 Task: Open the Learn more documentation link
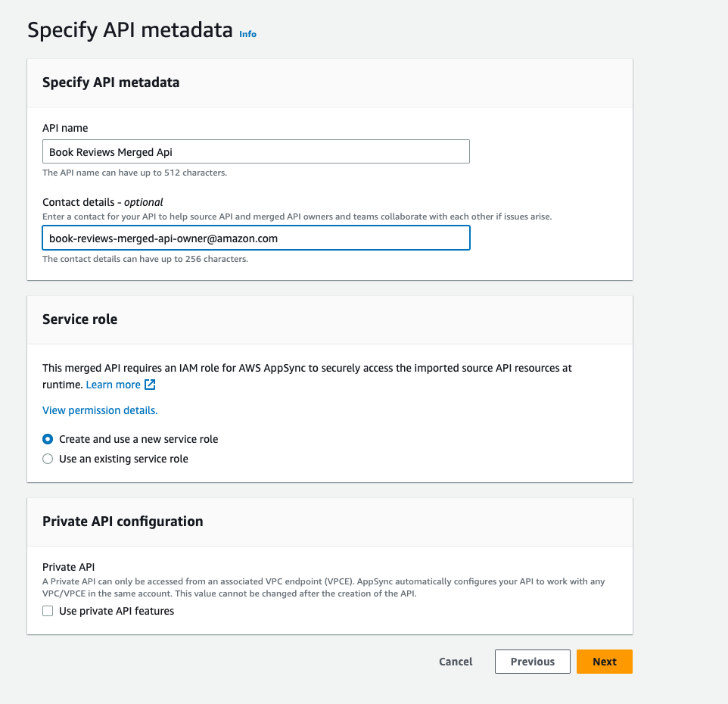[x=112, y=385]
